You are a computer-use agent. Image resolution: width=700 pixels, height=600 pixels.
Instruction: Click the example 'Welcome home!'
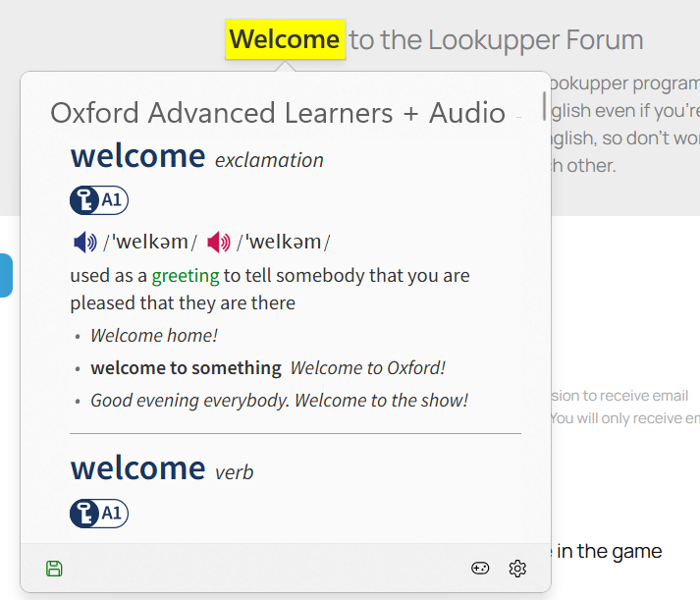pos(154,336)
